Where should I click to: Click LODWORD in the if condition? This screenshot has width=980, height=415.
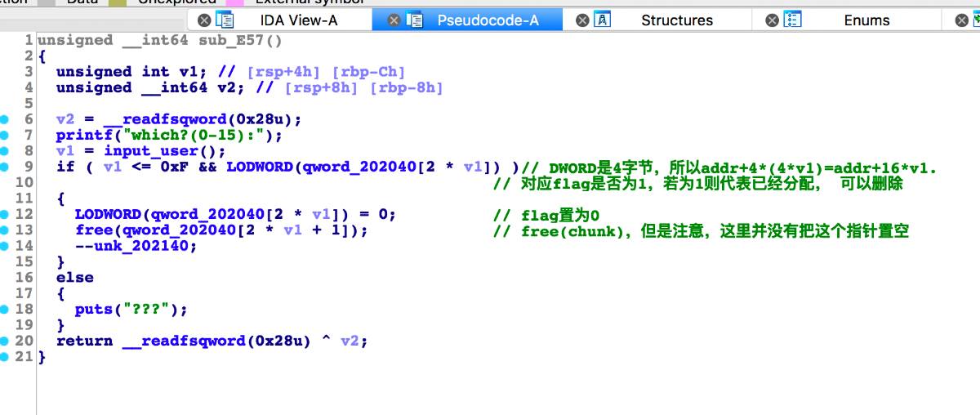point(261,167)
